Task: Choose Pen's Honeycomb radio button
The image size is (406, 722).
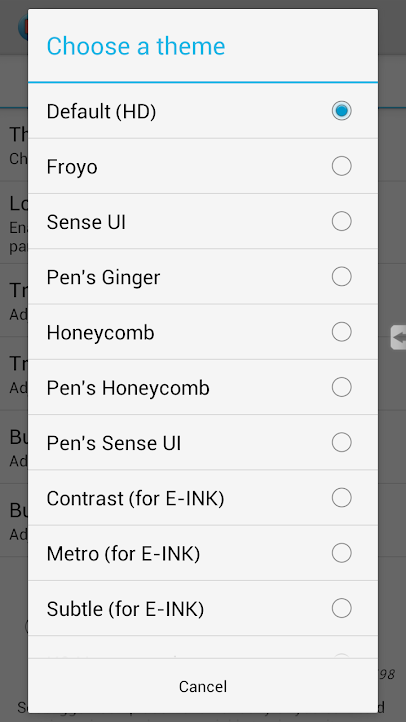Action: (342, 387)
